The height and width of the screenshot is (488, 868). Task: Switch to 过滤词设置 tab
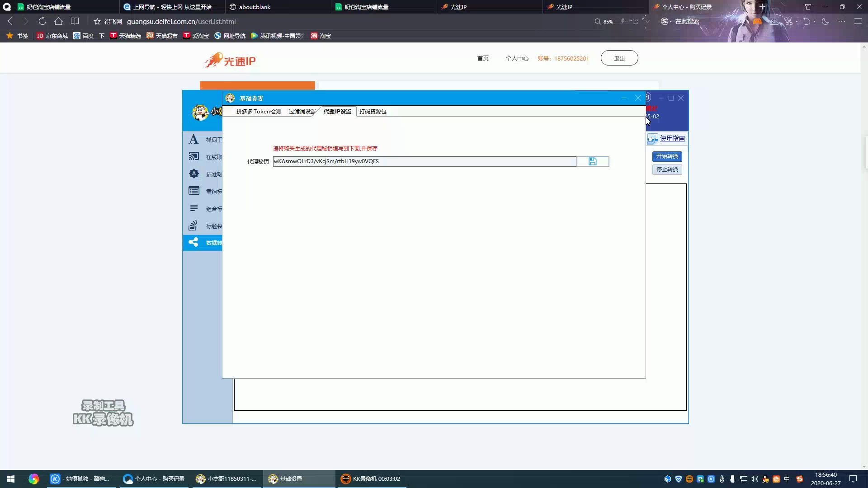302,112
